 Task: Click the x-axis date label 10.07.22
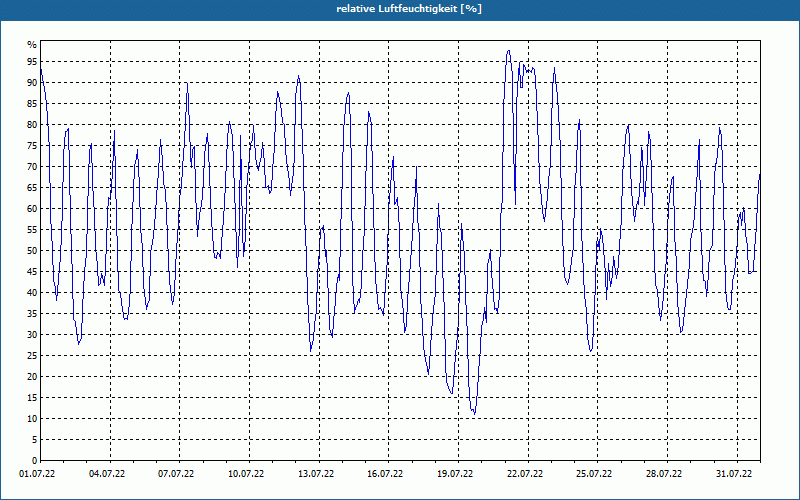point(246,474)
